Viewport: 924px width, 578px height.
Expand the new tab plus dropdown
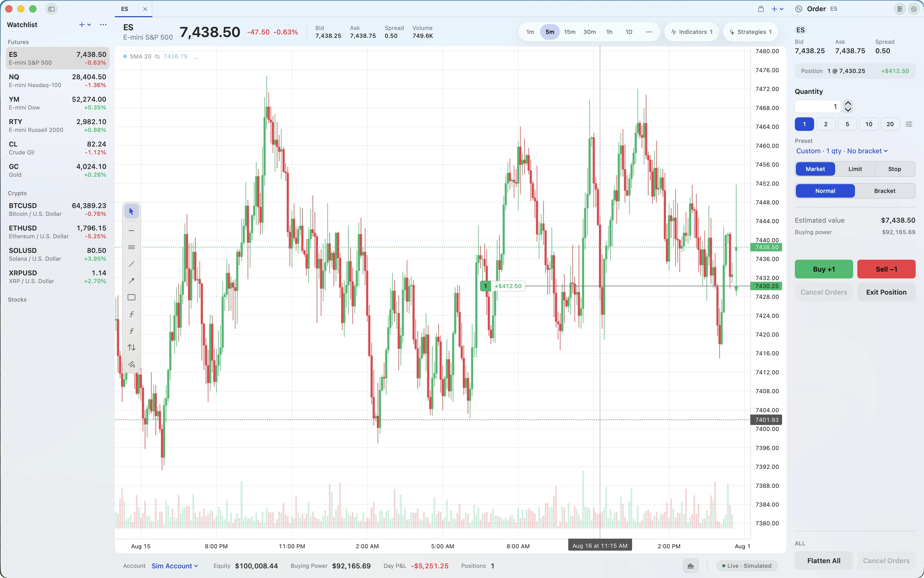(777, 9)
